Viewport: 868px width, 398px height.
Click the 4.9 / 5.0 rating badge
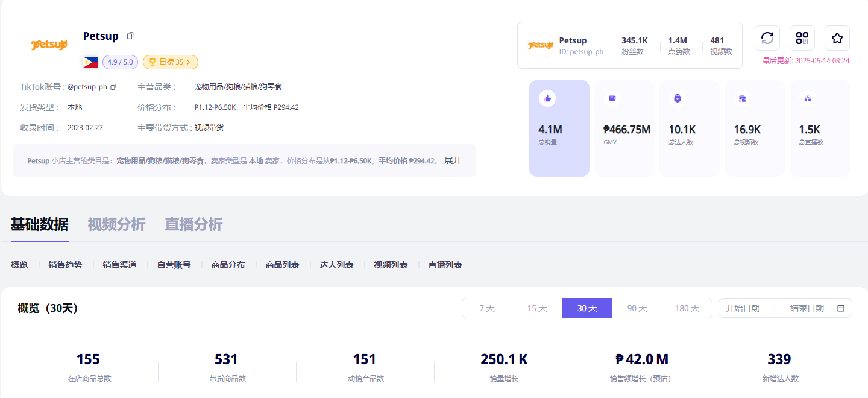coord(121,62)
